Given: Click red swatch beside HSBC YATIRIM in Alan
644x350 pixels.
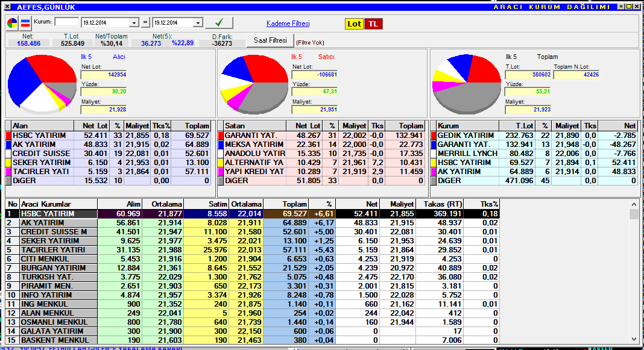Looking at the screenshot, I should tap(8, 136).
